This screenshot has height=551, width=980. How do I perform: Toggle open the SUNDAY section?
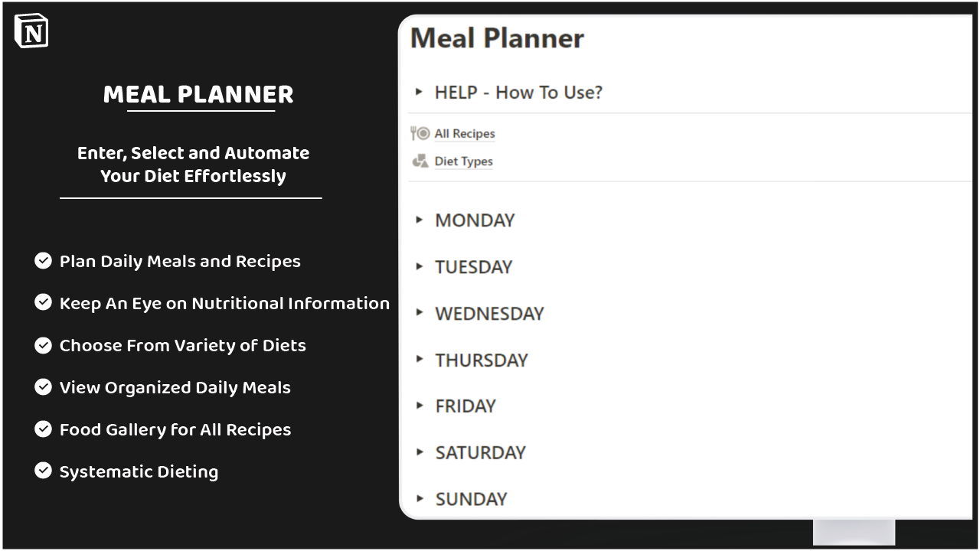tap(420, 498)
